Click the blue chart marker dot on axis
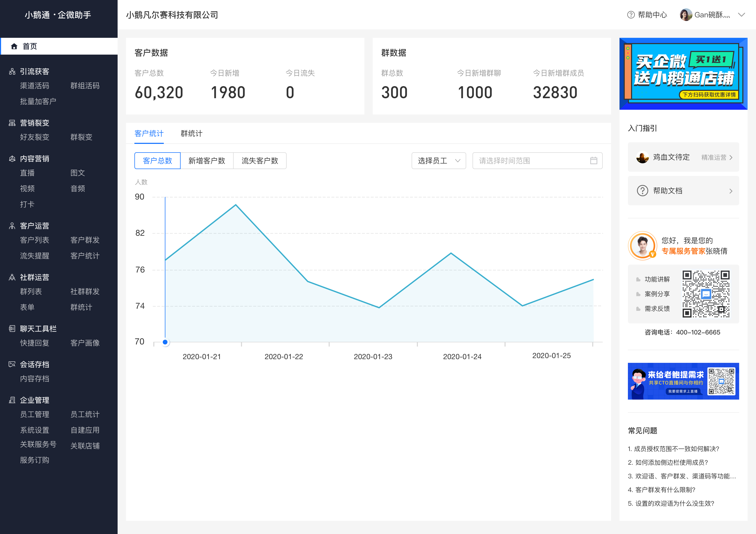The height and width of the screenshot is (534, 756). 165,342
